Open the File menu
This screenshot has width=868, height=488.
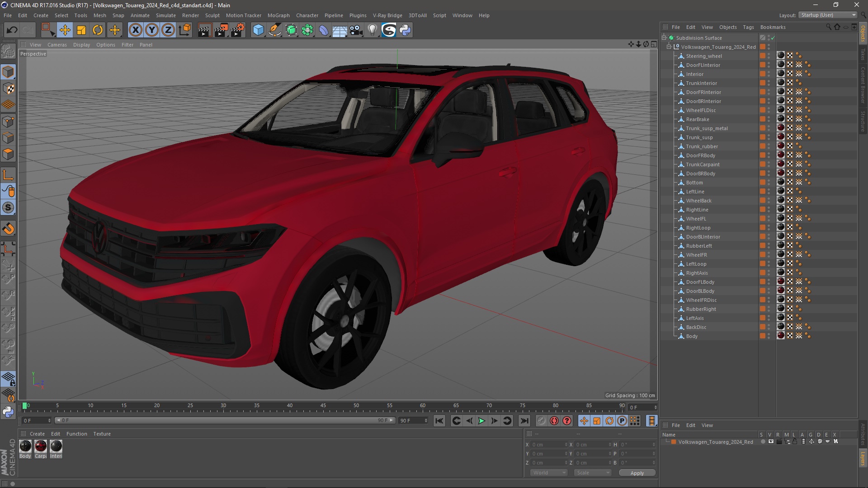click(x=8, y=15)
